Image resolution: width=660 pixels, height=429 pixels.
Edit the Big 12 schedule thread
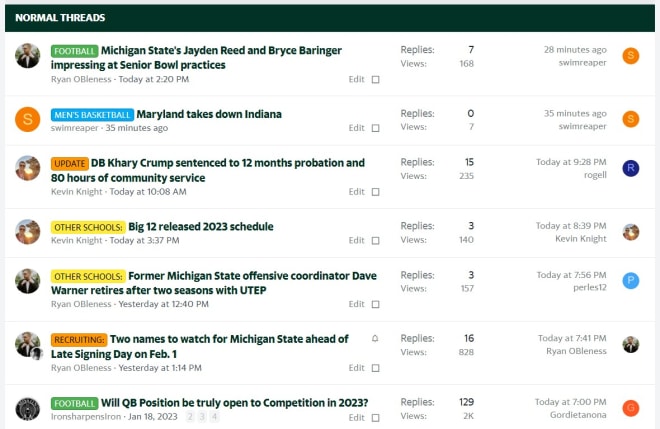(356, 240)
